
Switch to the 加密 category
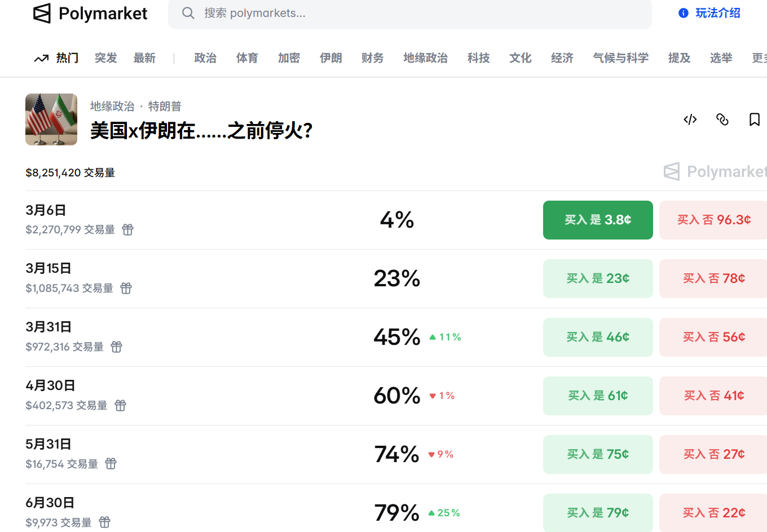[289, 58]
